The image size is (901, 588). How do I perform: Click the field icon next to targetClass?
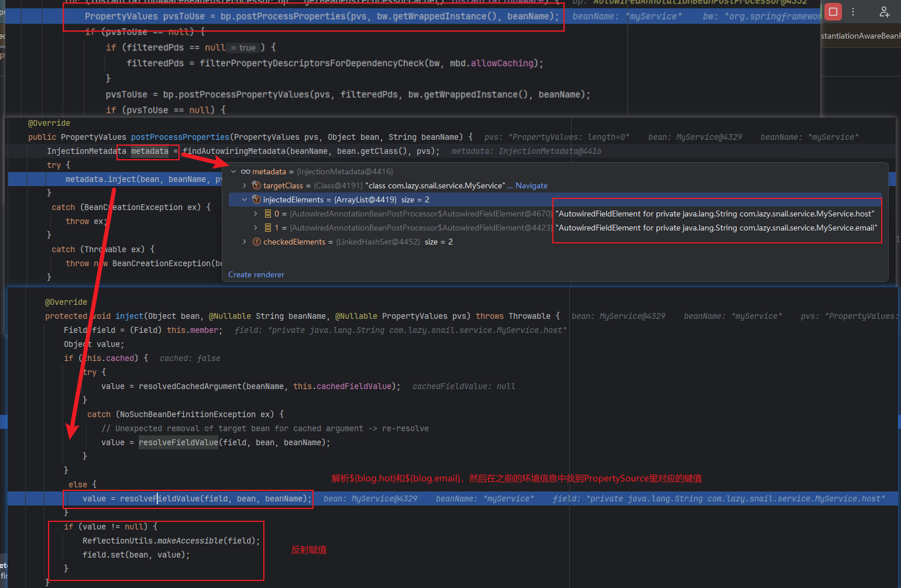coord(256,185)
